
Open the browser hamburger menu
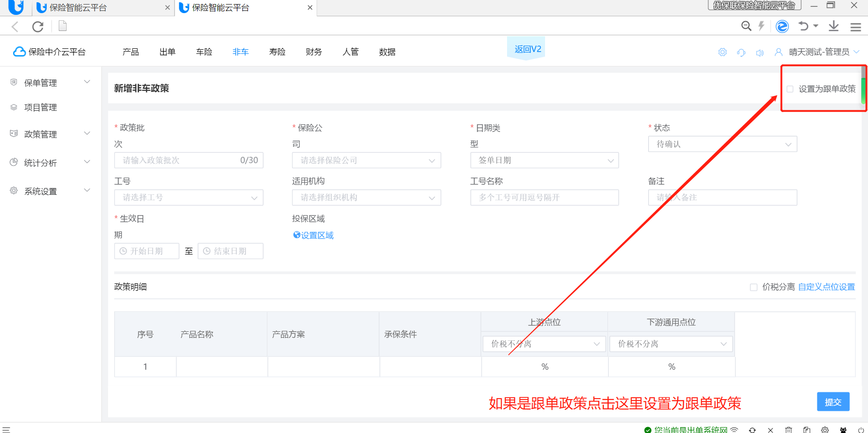855,27
